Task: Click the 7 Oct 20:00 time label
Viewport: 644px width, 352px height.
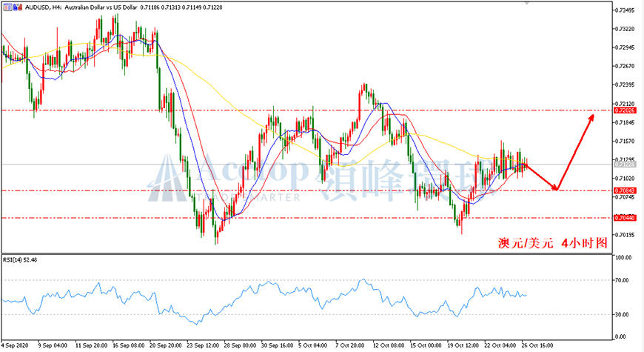Action: (349, 345)
